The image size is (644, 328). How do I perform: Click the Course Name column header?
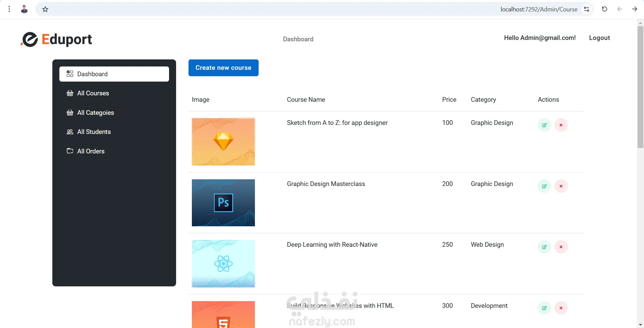306,100
